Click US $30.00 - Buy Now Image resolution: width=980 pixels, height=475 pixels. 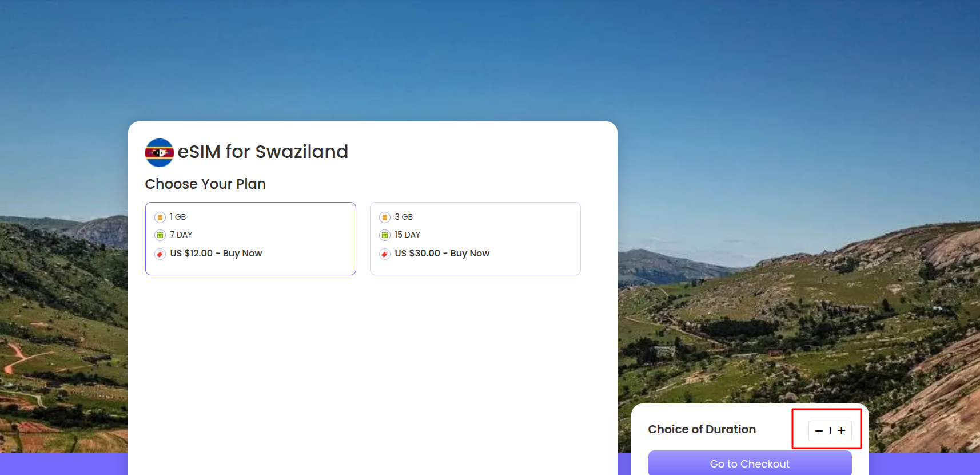coord(442,254)
